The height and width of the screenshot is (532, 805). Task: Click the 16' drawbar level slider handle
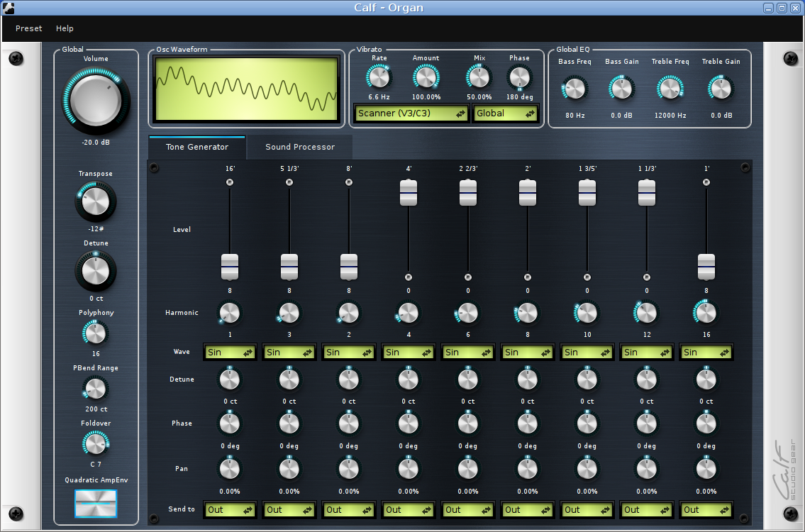(x=230, y=267)
